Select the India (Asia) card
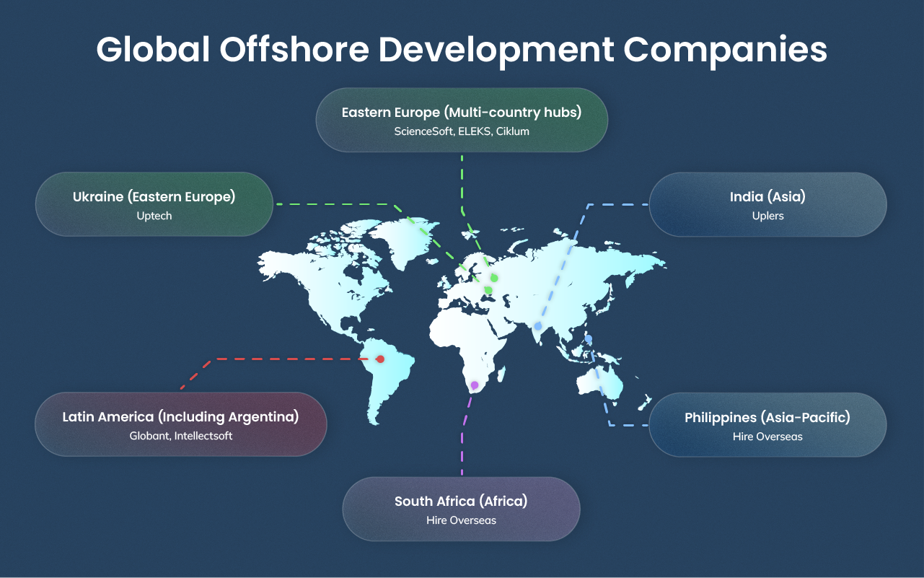Screen dimensions: 924x578 [x=767, y=204]
